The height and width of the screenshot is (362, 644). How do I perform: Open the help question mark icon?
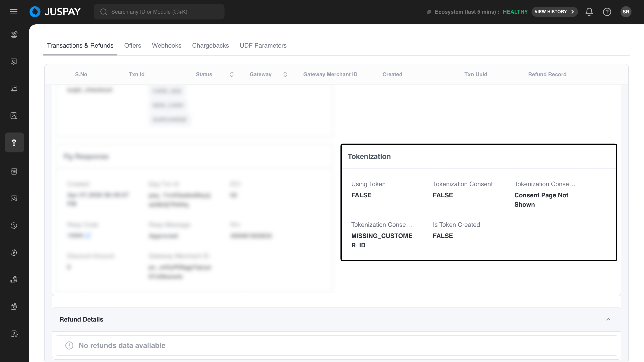click(x=607, y=12)
